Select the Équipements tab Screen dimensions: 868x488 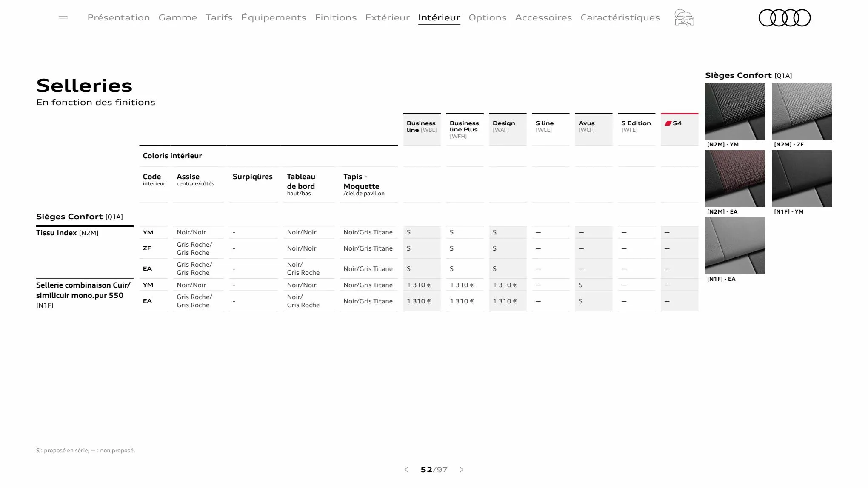click(274, 17)
